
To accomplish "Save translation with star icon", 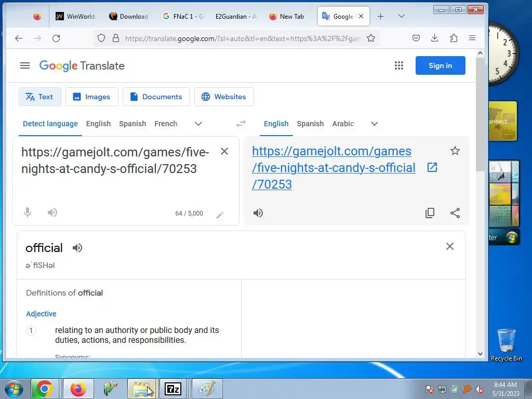I will (x=455, y=151).
